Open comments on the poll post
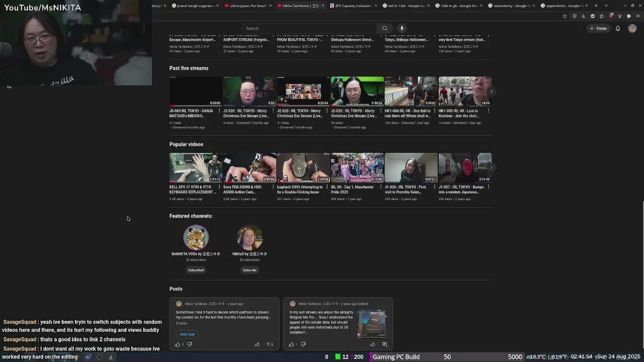The height and width of the screenshot is (362, 644). tap(269, 344)
